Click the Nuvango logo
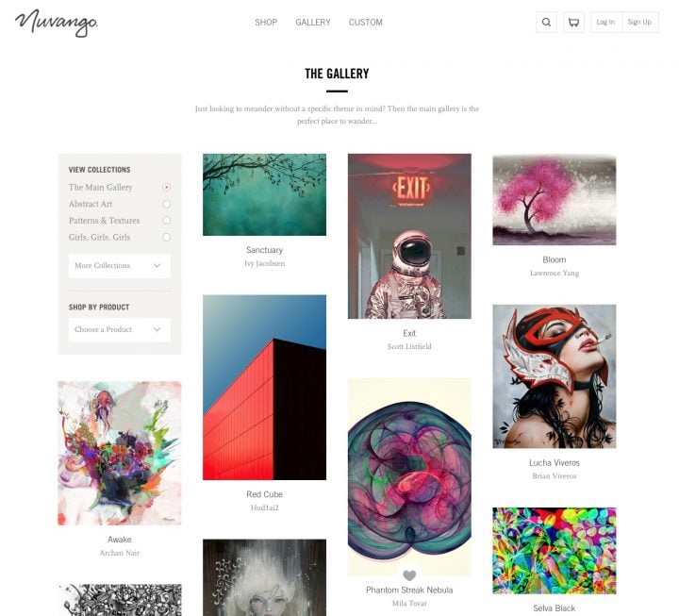Image resolution: width=679 pixels, height=616 pixels. pyautogui.click(x=57, y=23)
